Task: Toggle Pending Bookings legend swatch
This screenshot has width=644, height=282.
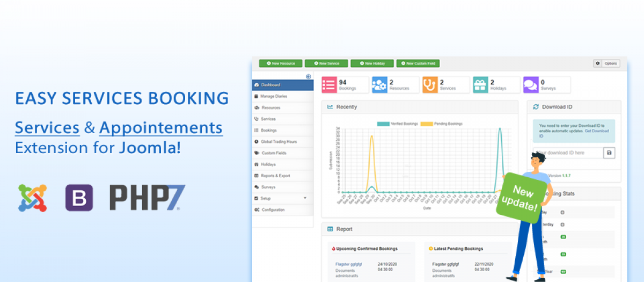Action: tap(426, 124)
